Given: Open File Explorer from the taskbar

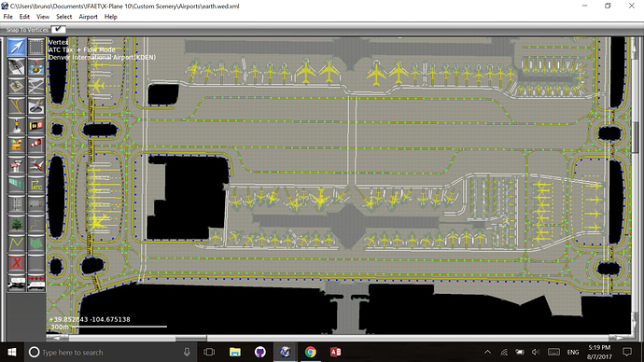Looking at the screenshot, I should [x=235, y=352].
